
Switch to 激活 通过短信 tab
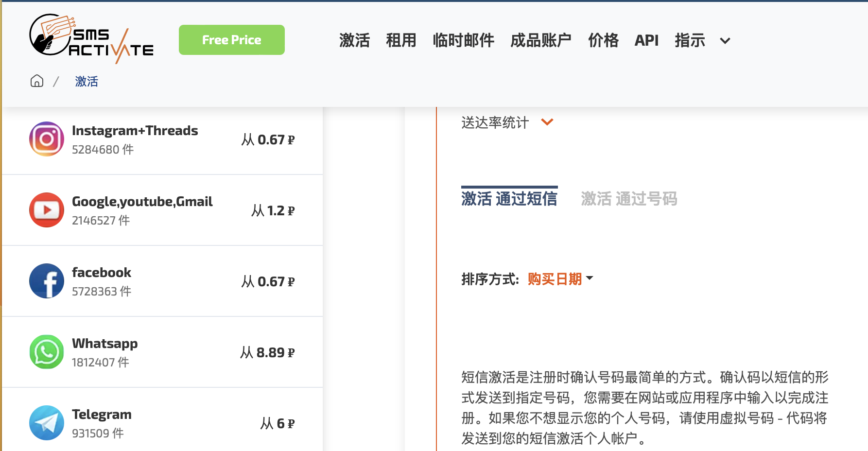(509, 198)
